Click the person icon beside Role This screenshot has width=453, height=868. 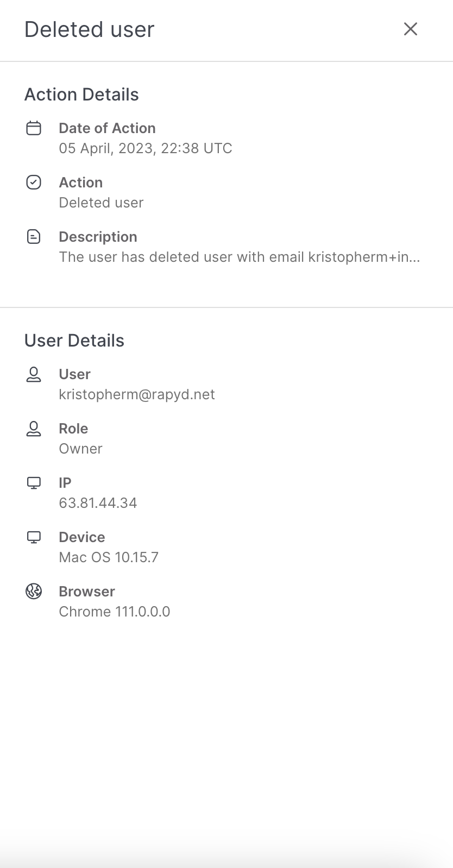34,429
